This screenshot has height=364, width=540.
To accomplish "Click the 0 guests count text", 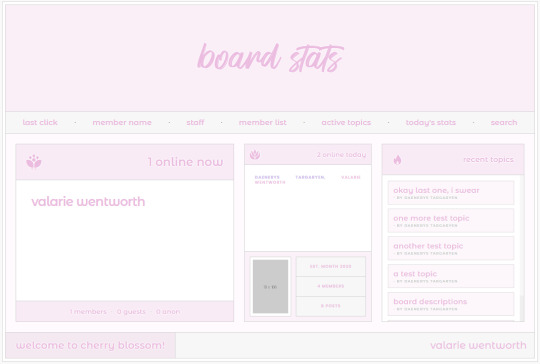I will [131, 312].
